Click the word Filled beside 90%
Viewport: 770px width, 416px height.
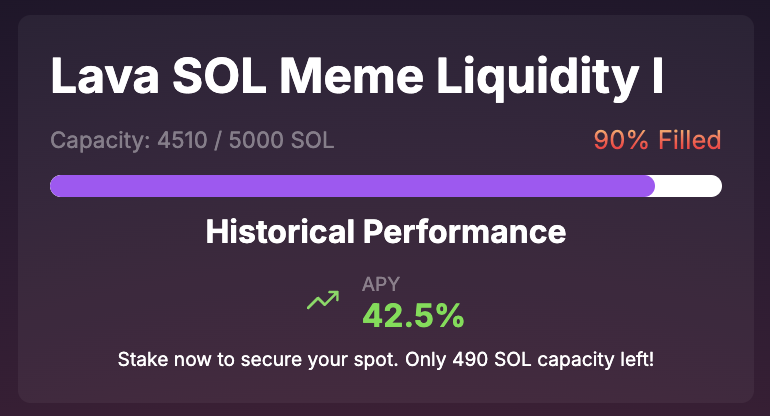point(689,140)
